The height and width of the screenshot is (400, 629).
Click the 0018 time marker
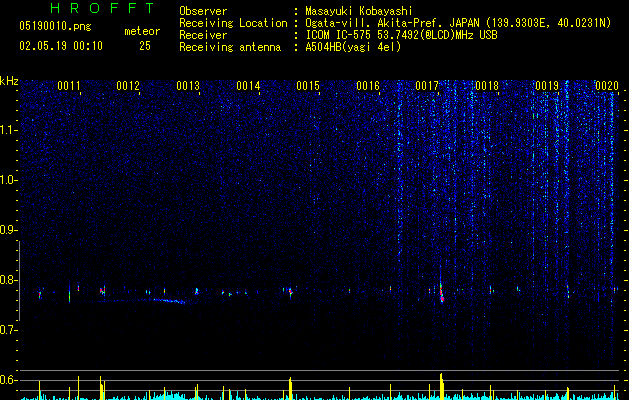[487, 85]
